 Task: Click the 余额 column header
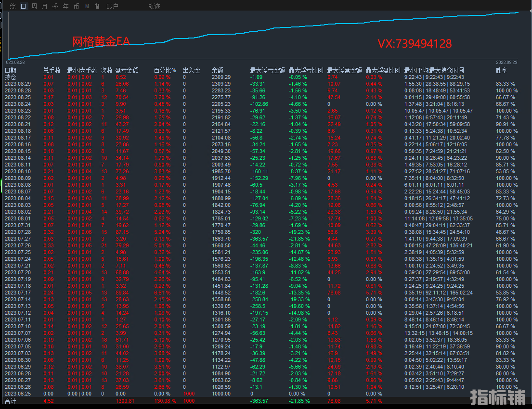click(x=218, y=70)
